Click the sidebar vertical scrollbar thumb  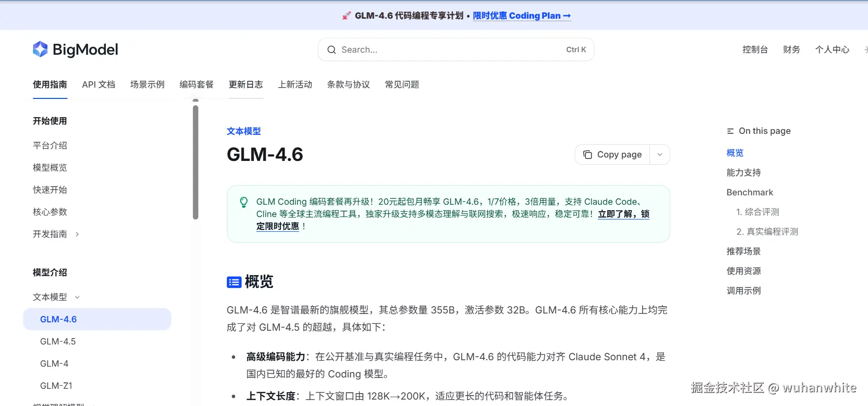point(196,162)
